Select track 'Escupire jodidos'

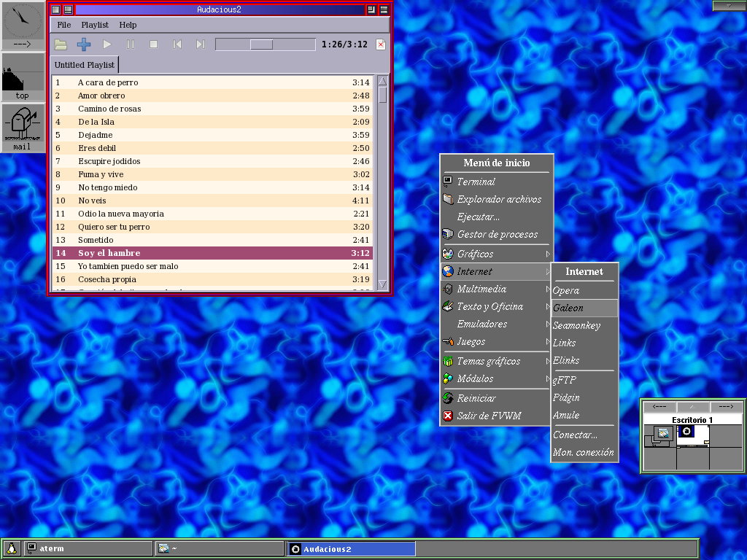tap(212, 161)
